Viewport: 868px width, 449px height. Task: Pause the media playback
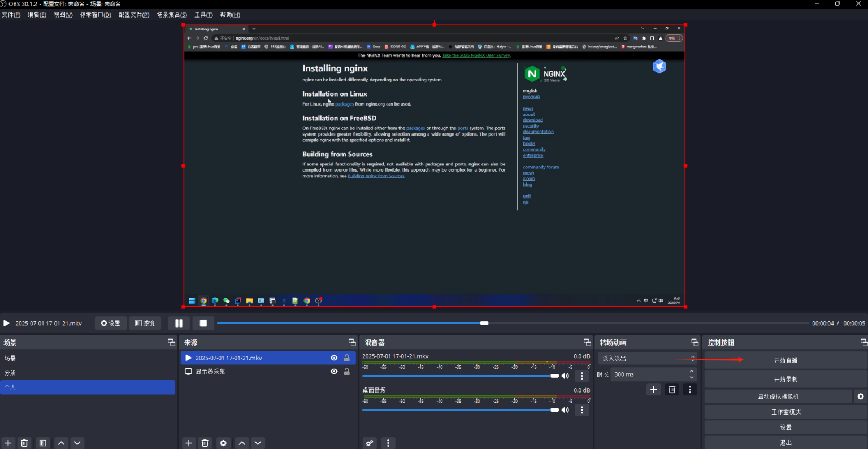[179, 324]
